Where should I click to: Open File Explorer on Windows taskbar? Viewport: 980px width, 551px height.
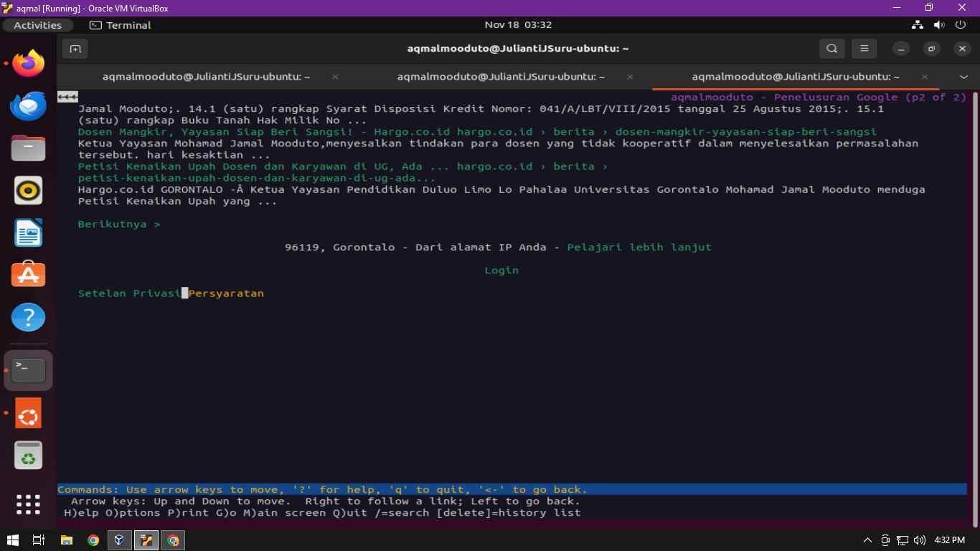[66, 540]
